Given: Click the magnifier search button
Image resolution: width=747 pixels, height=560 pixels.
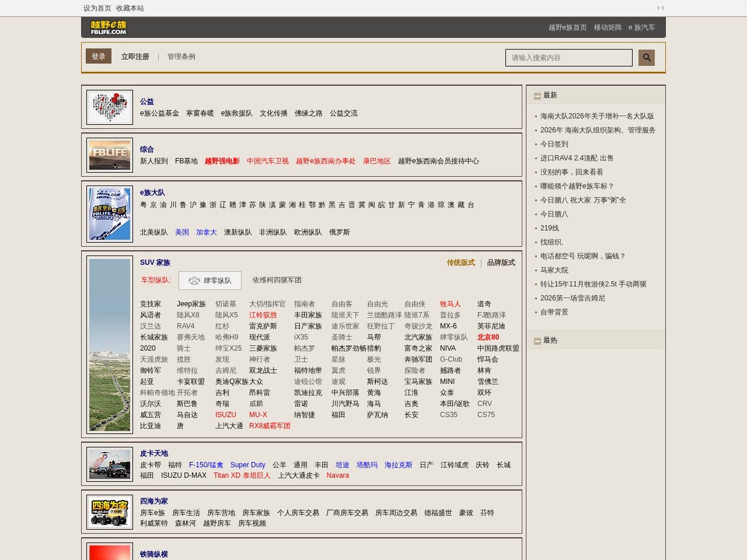Looking at the screenshot, I should point(646,57).
